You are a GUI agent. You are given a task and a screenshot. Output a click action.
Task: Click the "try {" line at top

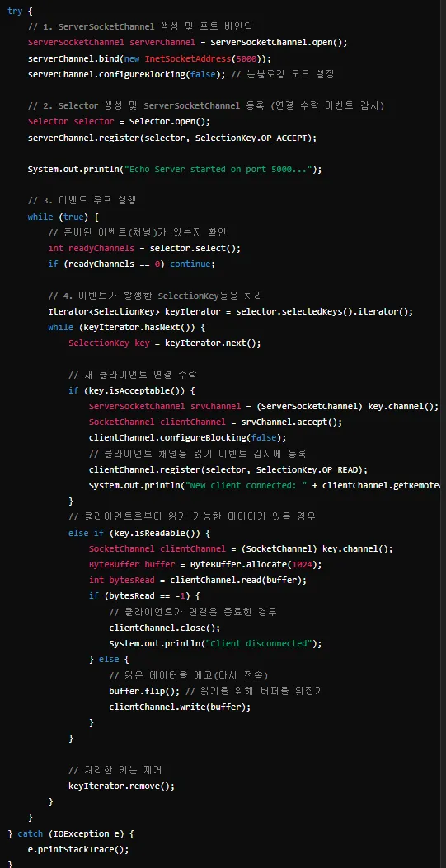pos(20,11)
